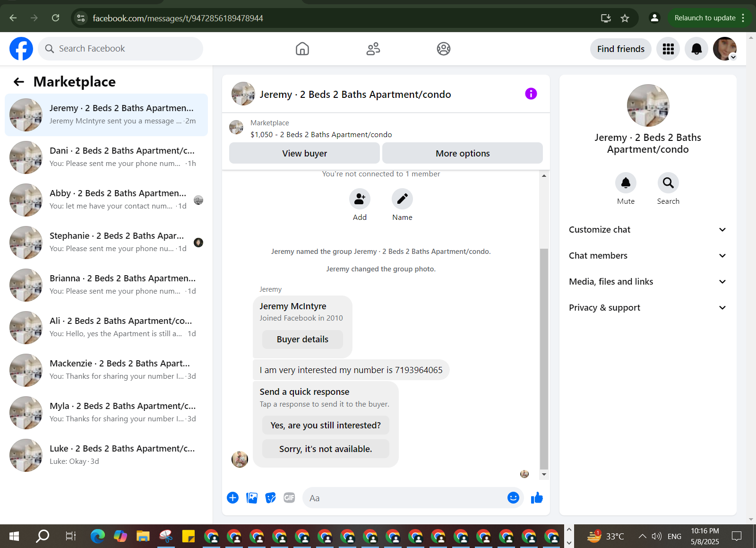This screenshot has width=756, height=548.
Task: Choose a sticker in the composer
Action: [x=271, y=498]
